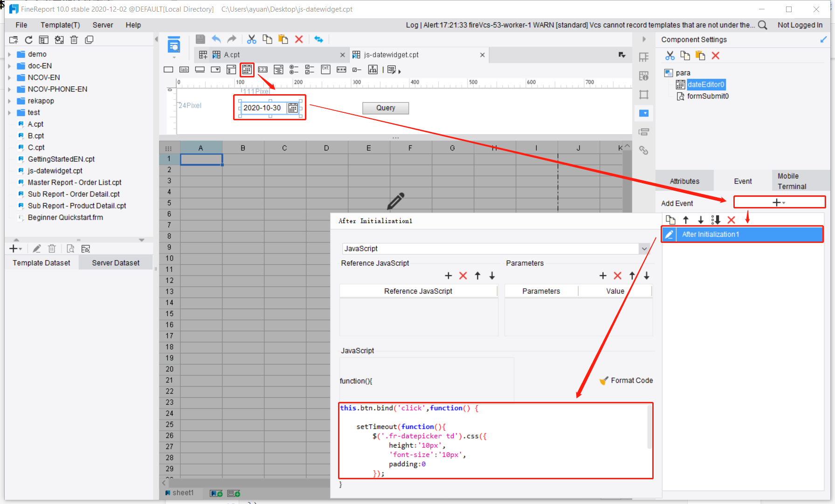Select the Checkbox group widget icon
This screenshot has height=504, width=835.
click(310, 70)
